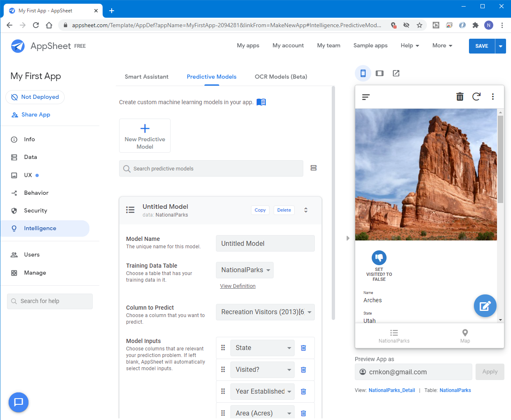The width and height of the screenshot is (511, 420).
Task: Click the thumbs-down Set Visited to False icon
Action: click(x=379, y=258)
